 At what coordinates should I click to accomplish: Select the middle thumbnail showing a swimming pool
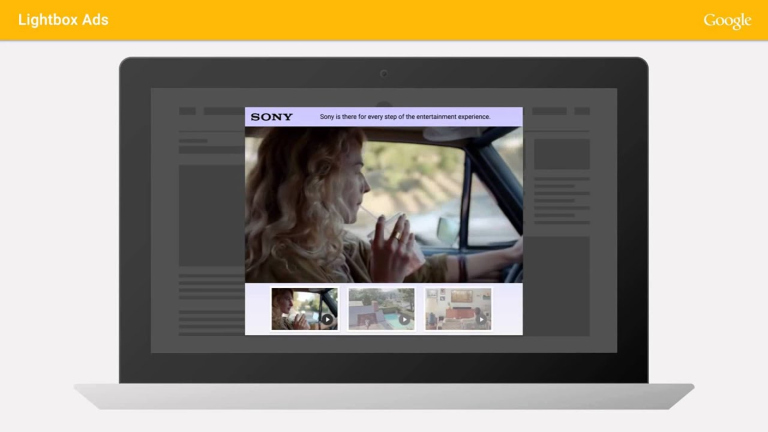tap(381, 308)
